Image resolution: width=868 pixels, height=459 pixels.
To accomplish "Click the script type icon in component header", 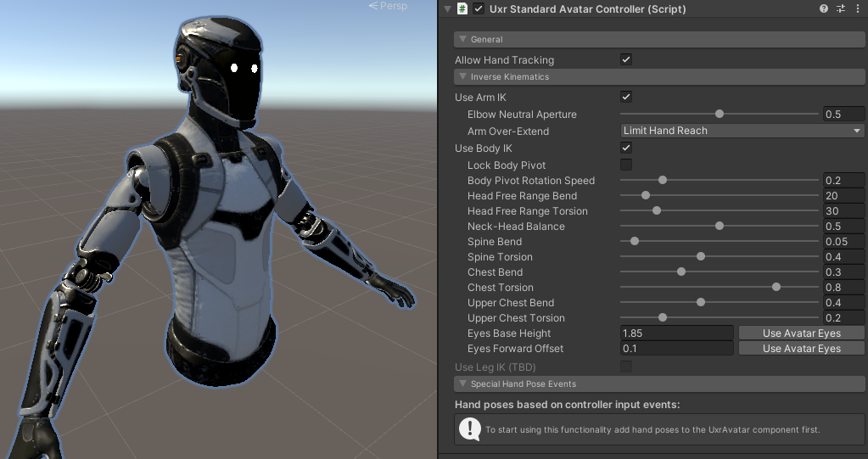I will [462, 8].
